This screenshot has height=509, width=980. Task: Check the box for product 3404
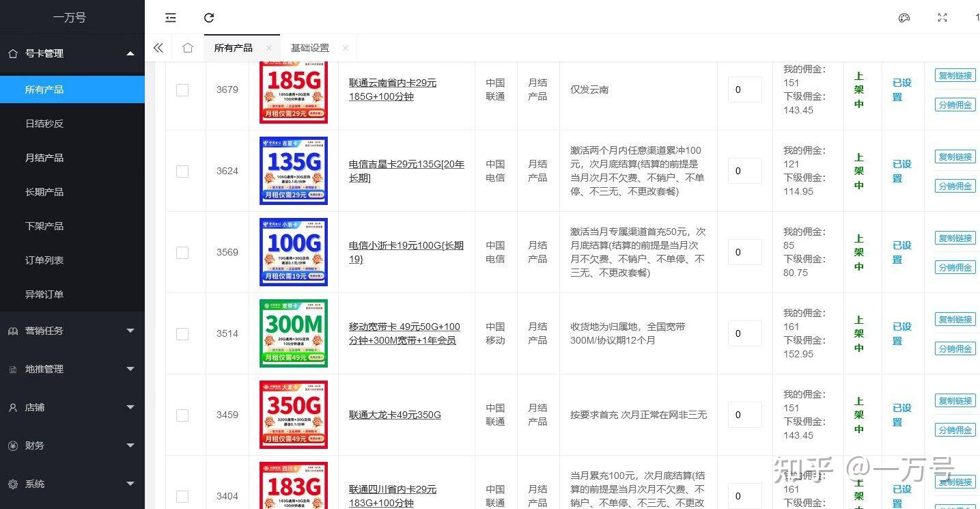pyautogui.click(x=182, y=497)
